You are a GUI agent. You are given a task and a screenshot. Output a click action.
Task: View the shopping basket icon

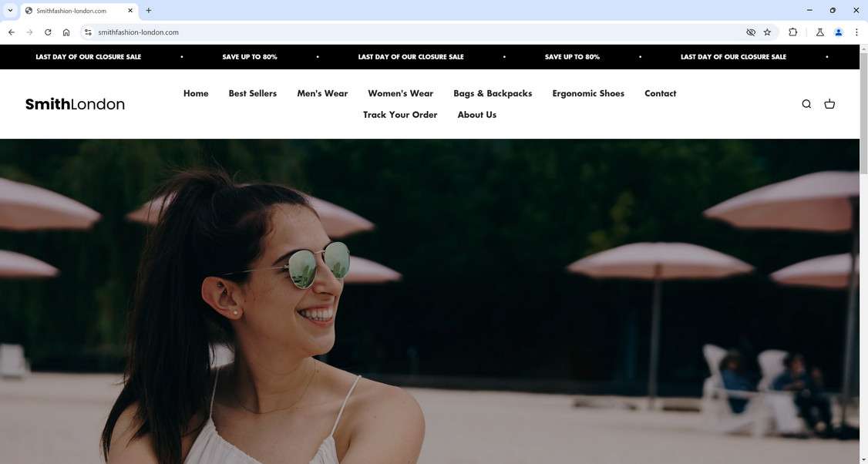(x=829, y=103)
